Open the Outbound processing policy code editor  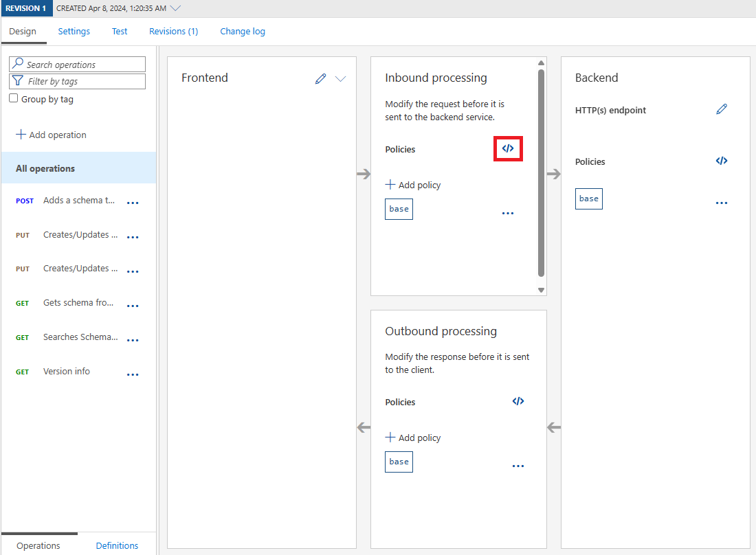(518, 401)
